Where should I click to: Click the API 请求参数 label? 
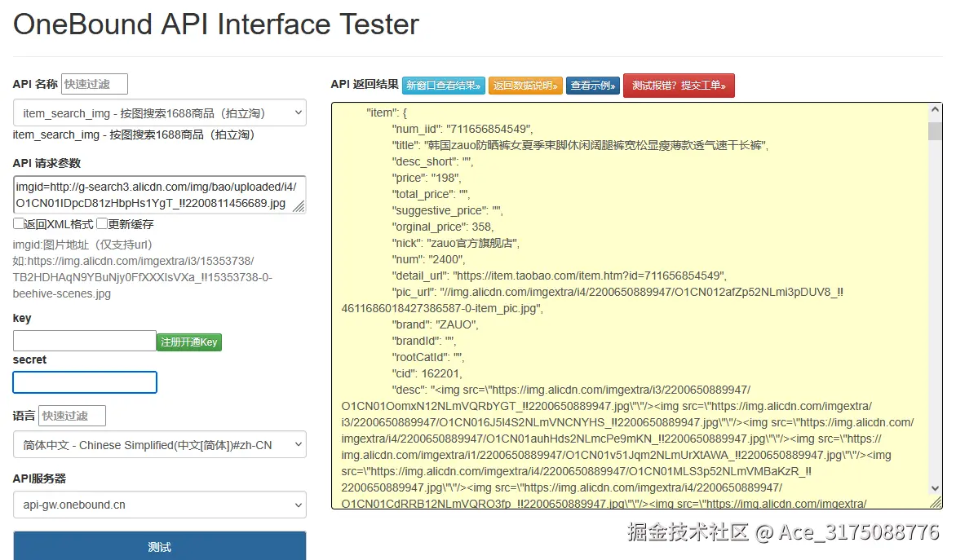[x=46, y=163]
